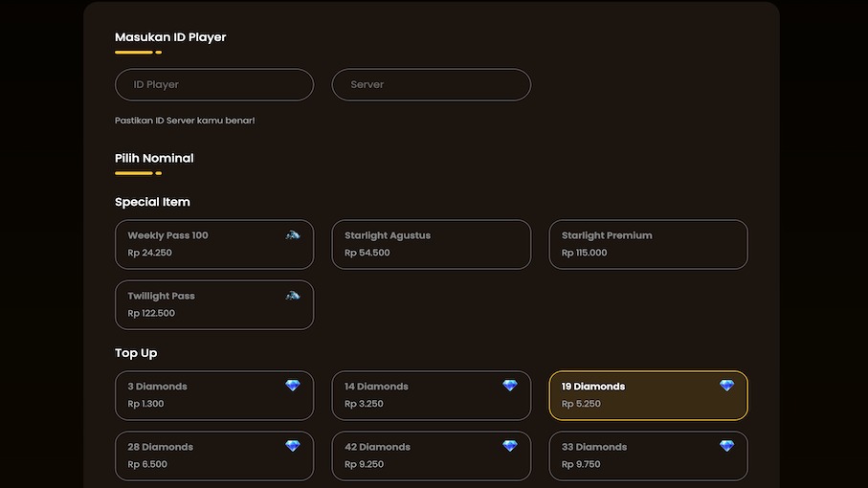This screenshot has height=488, width=868.
Task: Click diamond icon on 42 Diamonds card
Action: (510, 446)
